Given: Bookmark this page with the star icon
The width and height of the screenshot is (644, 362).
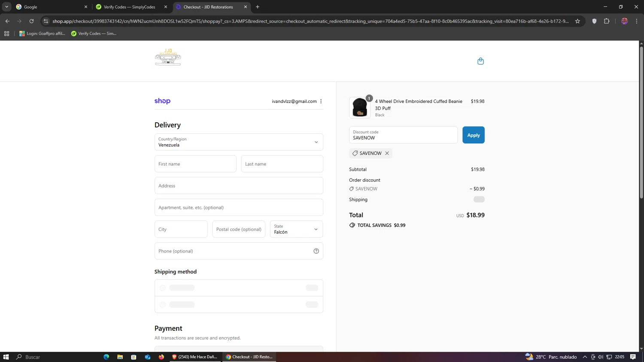Looking at the screenshot, I should click(x=577, y=21).
